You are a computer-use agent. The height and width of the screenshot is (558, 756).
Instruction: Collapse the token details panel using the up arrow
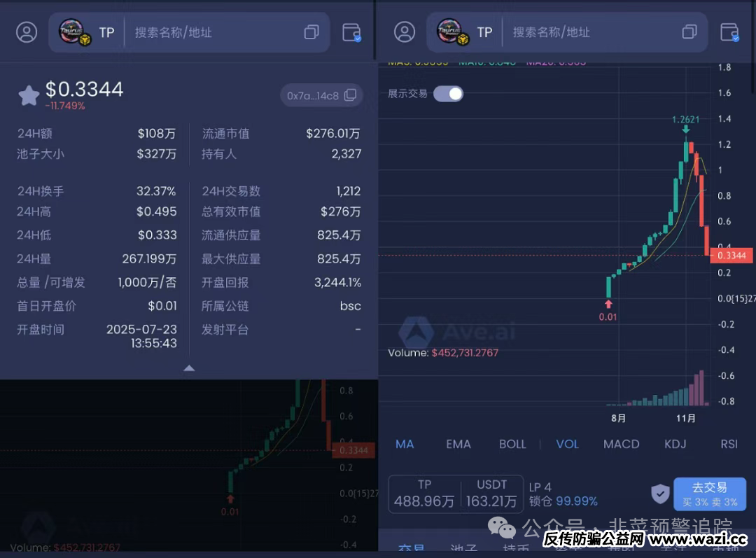pos(189,368)
